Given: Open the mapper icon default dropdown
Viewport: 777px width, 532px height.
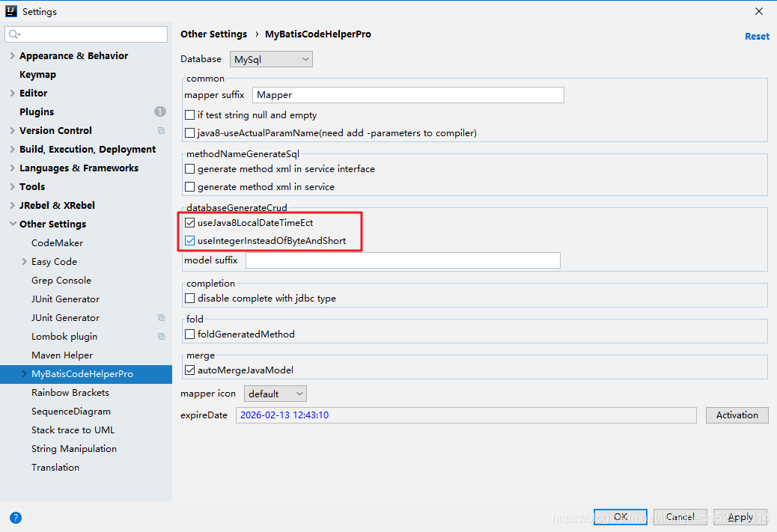Looking at the screenshot, I should tap(275, 394).
